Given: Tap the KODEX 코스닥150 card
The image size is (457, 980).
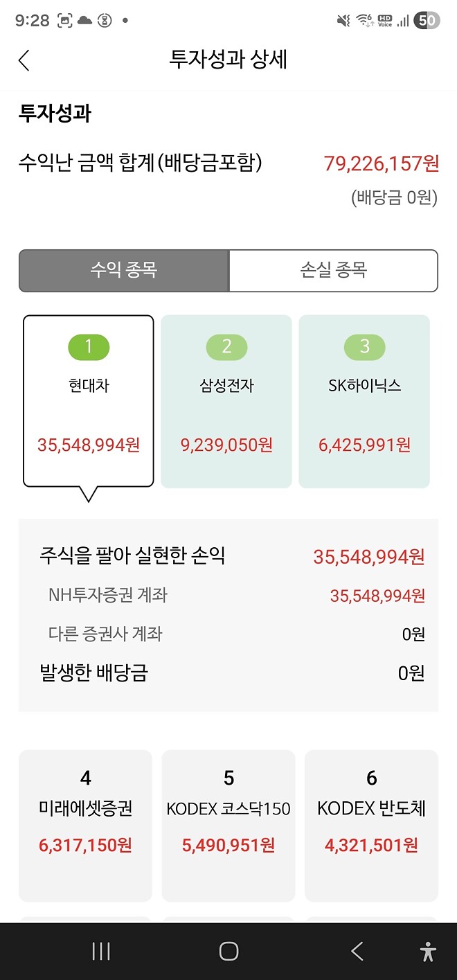Looking at the screenshot, I should (228, 826).
